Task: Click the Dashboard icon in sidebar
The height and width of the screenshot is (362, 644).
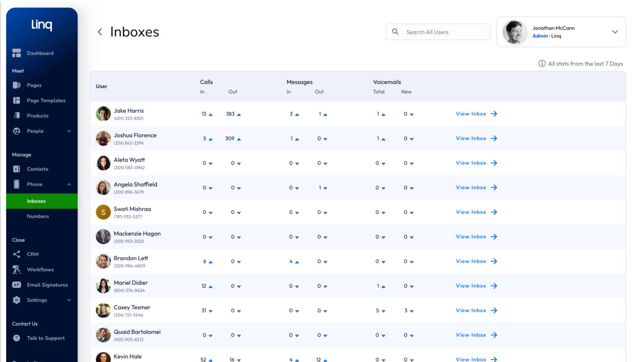Action: pos(16,53)
